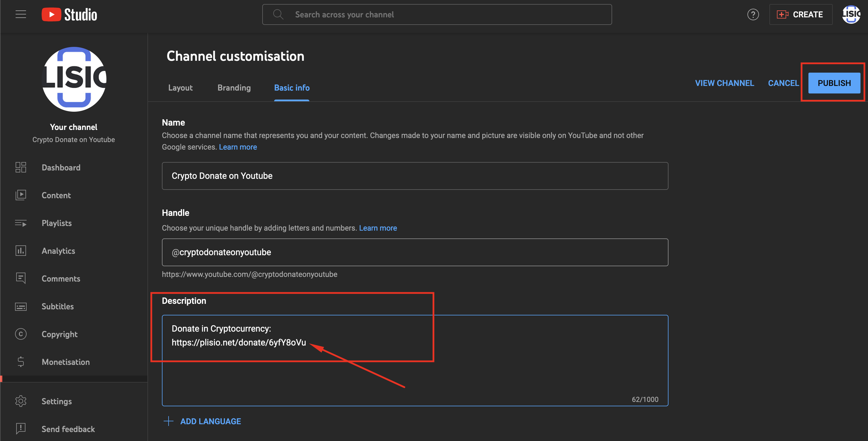The height and width of the screenshot is (441, 868).
Task: Click VIEW CHANNEL link
Action: click(725, 83)
